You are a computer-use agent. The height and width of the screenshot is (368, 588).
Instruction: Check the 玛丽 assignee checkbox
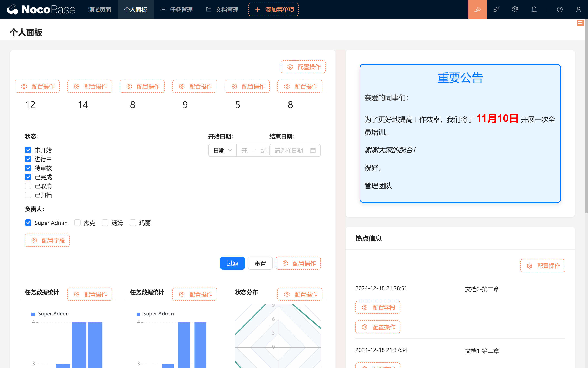[133, 223]
